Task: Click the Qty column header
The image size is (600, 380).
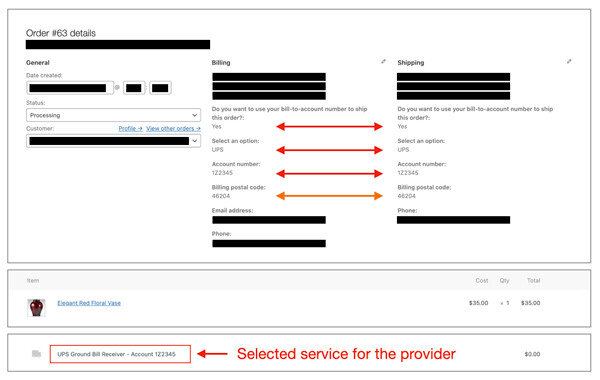Action: (x=504, y=281)
